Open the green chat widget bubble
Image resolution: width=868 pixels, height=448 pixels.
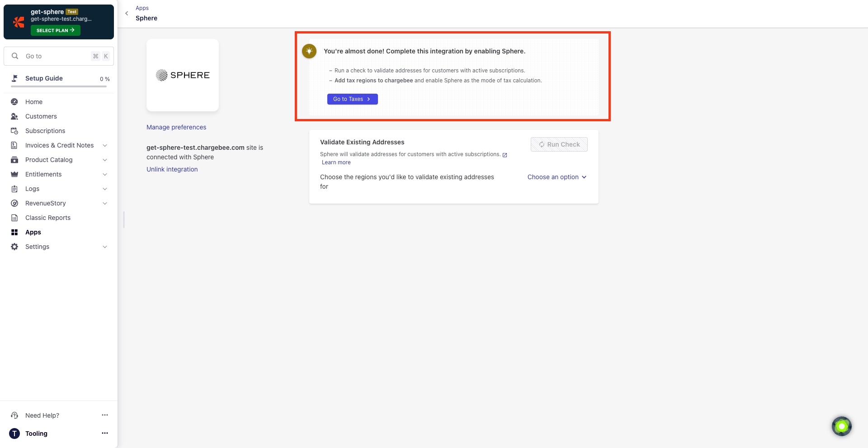tap(841, 426)
